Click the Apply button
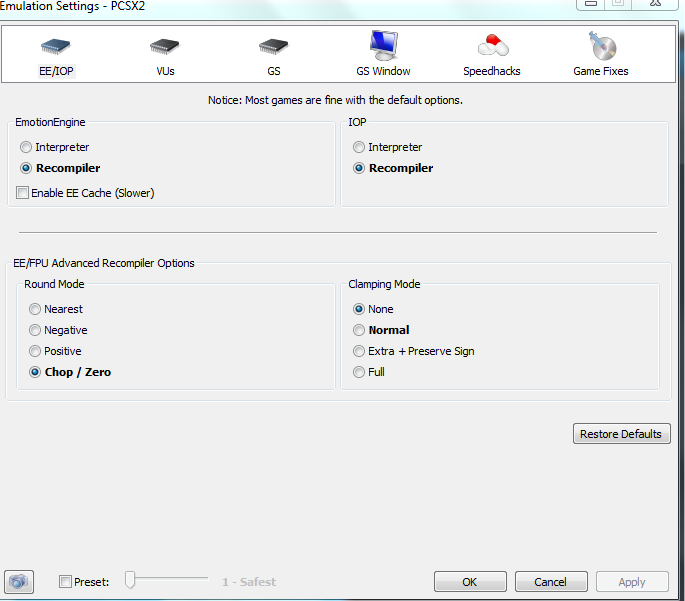 (x=632, y=582)
